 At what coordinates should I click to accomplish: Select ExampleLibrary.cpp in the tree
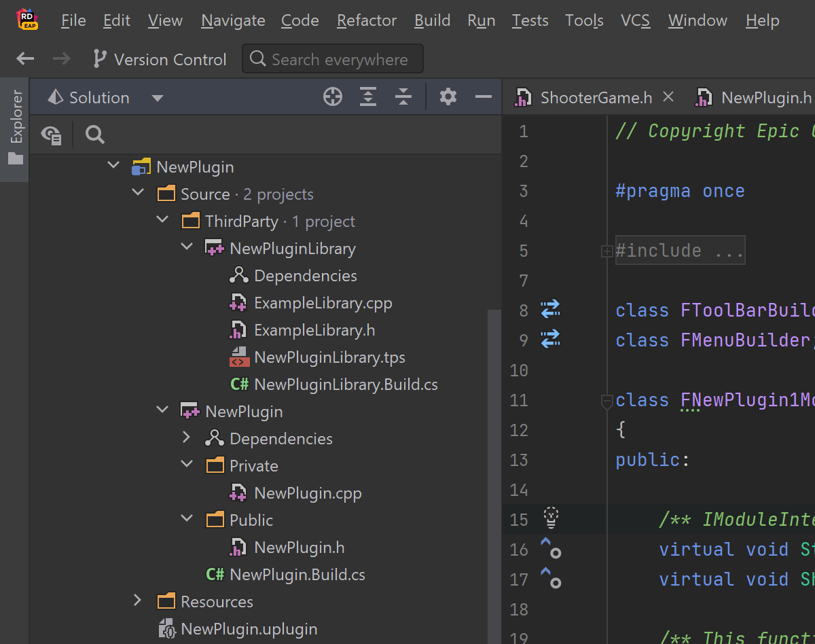(323, 303)
